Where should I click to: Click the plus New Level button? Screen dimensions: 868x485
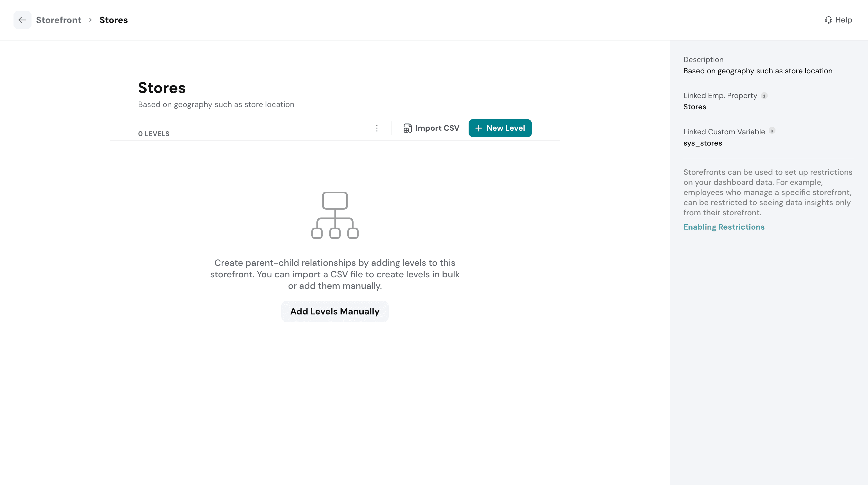(500, 128)
